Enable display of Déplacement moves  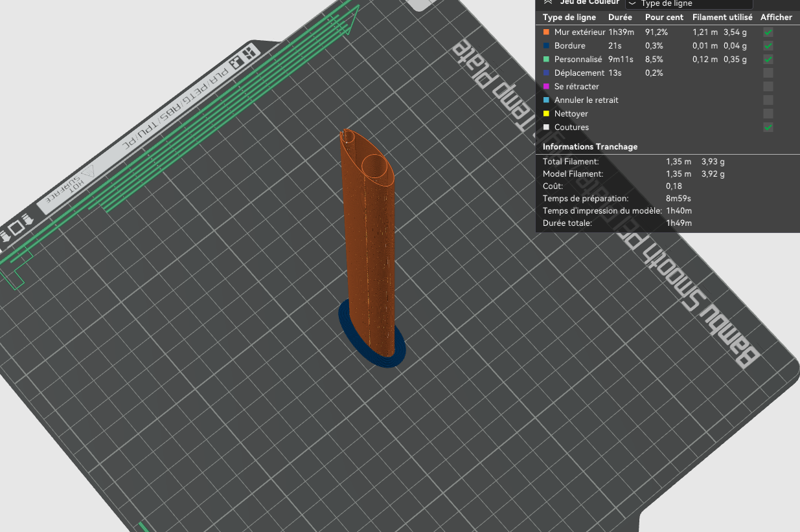tap(768, 73)
